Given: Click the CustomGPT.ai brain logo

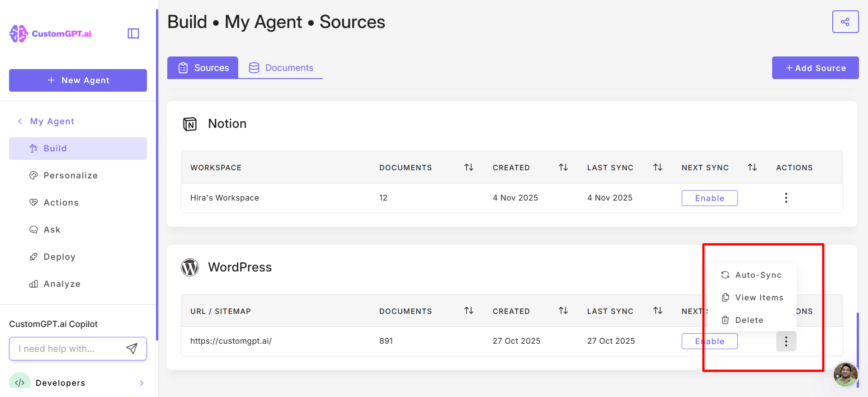Looking at the screenshot, I should pyautogui.click(x=19, y=33).
